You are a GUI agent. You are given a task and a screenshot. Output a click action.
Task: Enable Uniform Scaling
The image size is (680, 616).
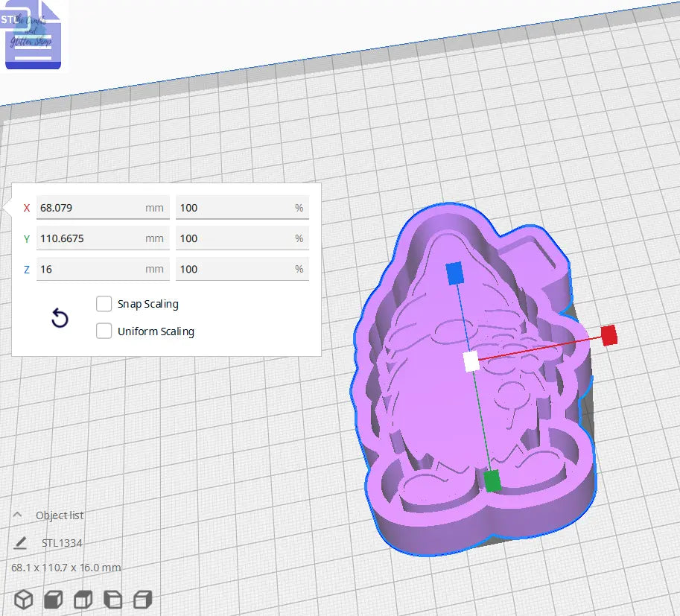(104, 331)
